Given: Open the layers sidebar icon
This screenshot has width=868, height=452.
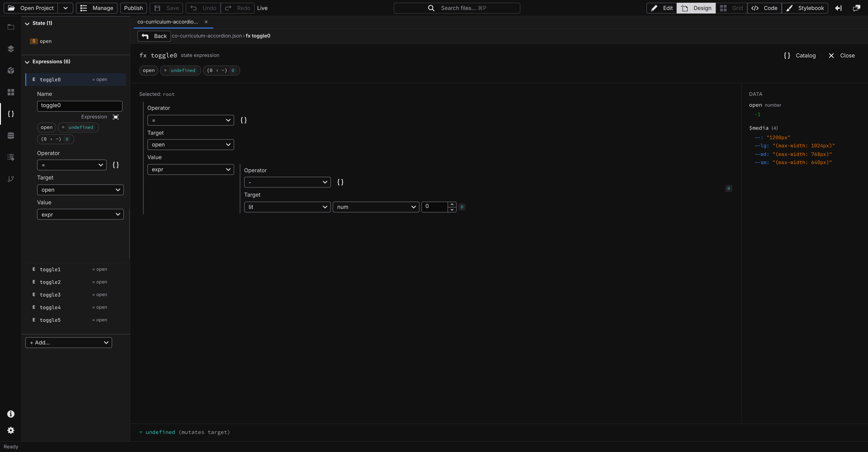Looking at the screenshot, I should coord(11,49).
